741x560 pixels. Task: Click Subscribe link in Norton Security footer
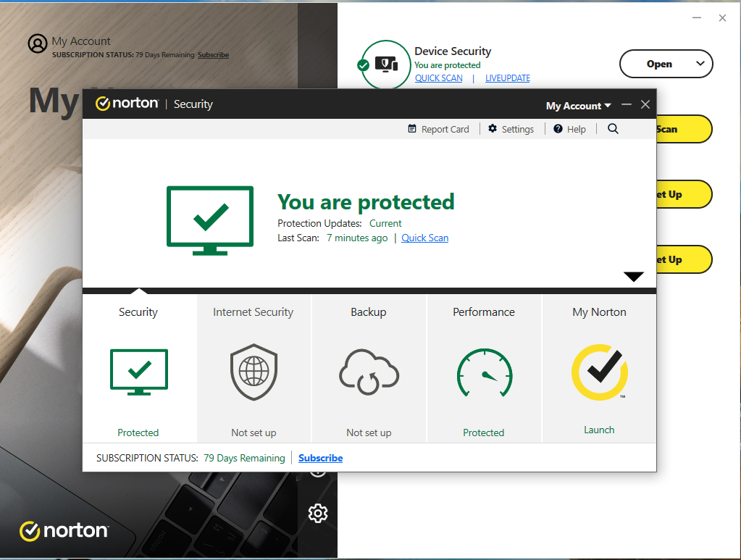tap(320, 458)
